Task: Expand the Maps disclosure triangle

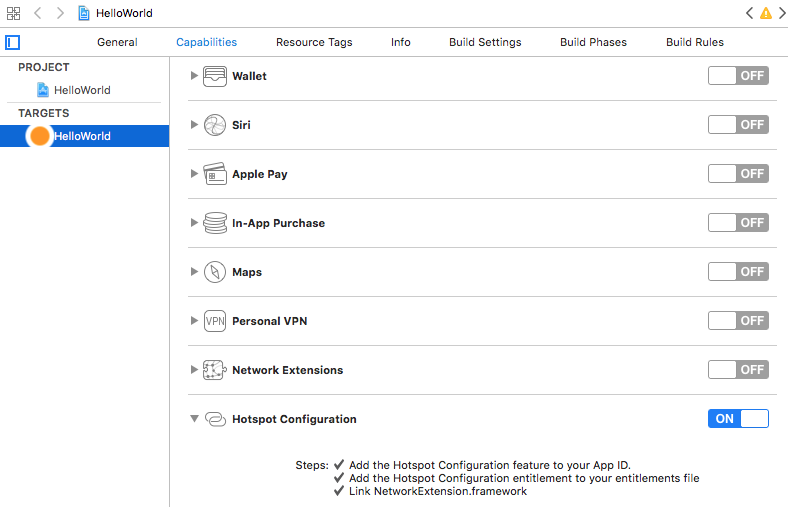Action: [x=194, y=272]
